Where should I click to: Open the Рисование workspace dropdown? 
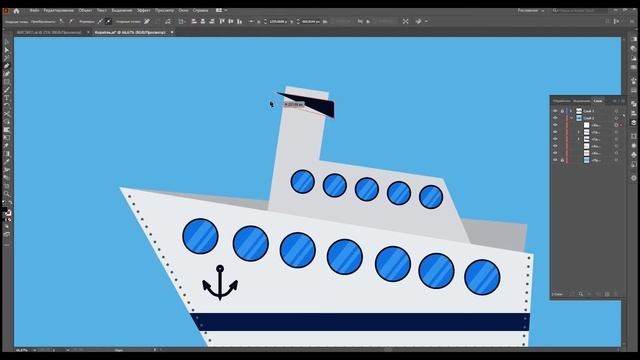tap(531, 11)
